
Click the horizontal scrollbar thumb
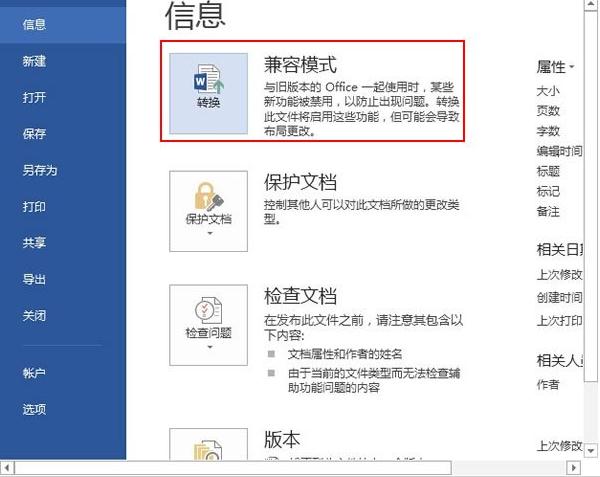click(x=233, y=467)
